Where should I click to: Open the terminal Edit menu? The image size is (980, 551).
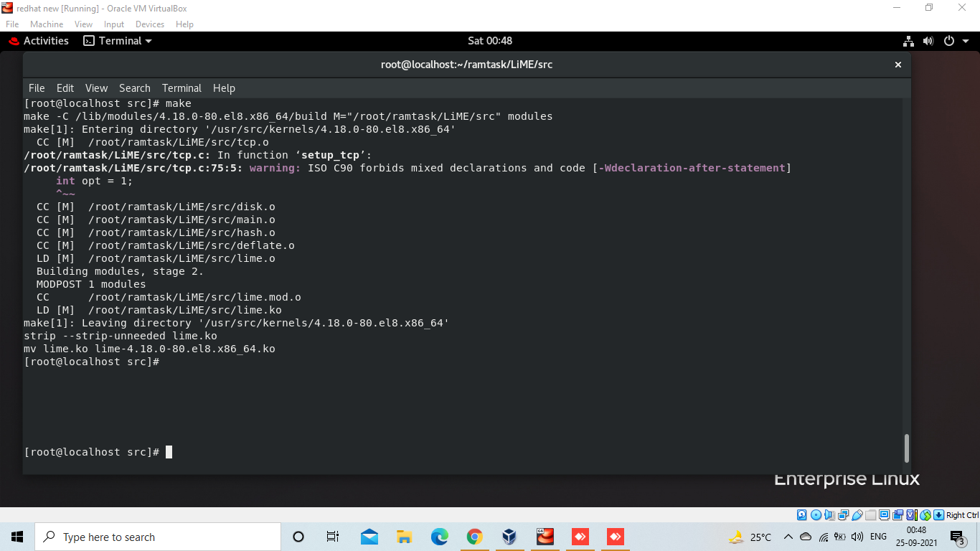tap(65, 88)
